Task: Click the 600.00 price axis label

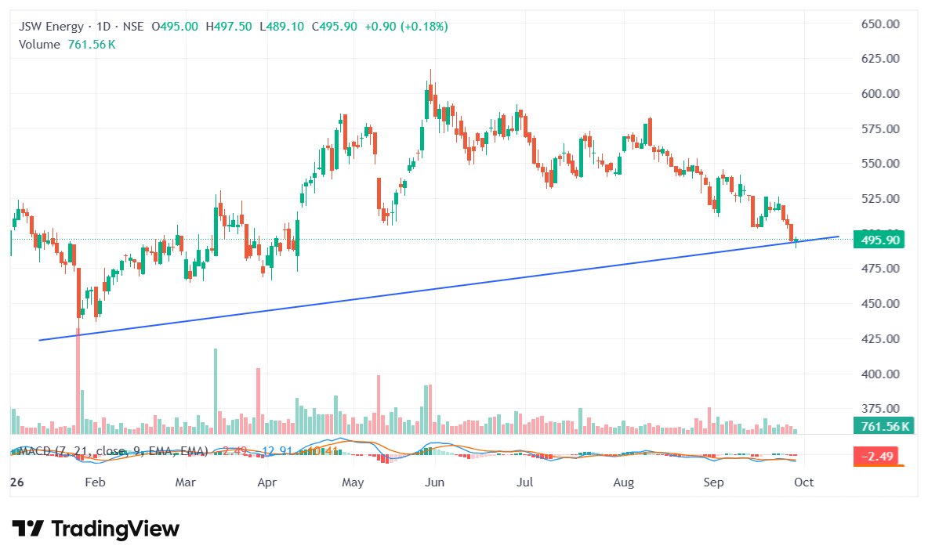Action: pos(880,93)
